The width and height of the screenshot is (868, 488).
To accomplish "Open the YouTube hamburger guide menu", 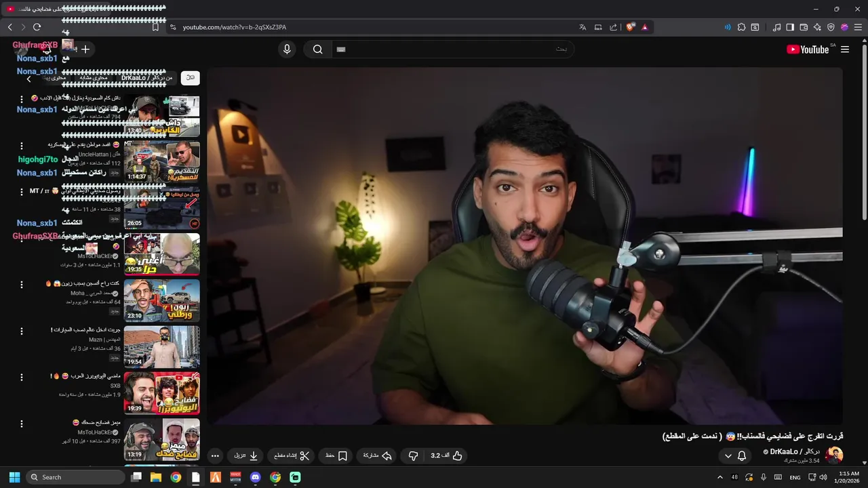I will [x=845, y=49].
